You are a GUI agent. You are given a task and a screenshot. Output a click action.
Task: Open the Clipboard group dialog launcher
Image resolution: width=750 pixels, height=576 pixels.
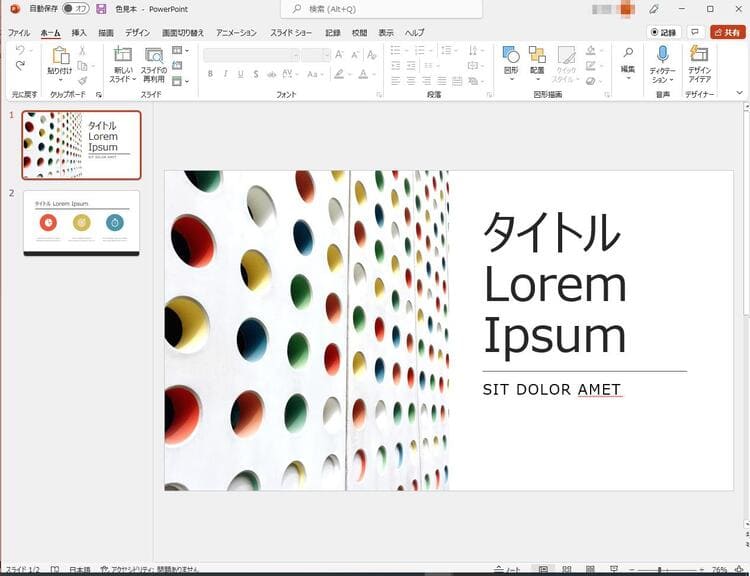point(99,95)
